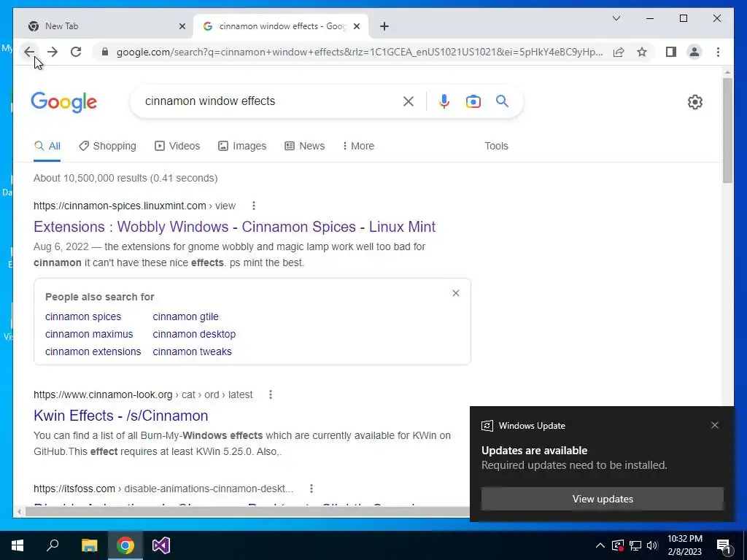This screenshot has height=560, width=747.
Task: Search for cinnamon tweaks
Action: [x=193, y=352]
